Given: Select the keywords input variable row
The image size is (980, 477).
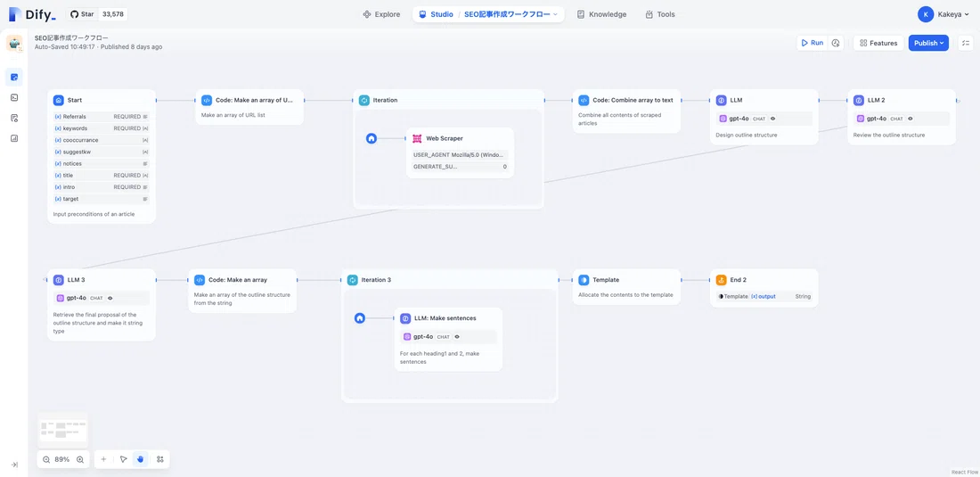Looking at the screenshot, I should 102,128.
